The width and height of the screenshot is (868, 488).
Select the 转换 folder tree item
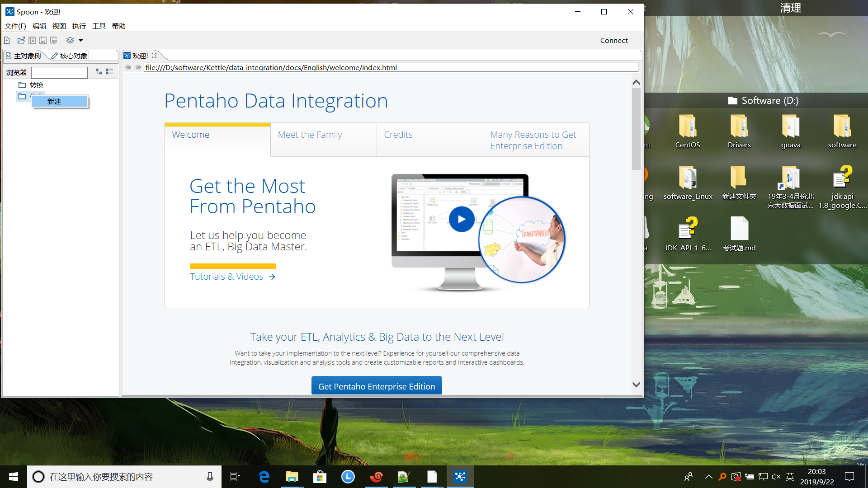37,85
